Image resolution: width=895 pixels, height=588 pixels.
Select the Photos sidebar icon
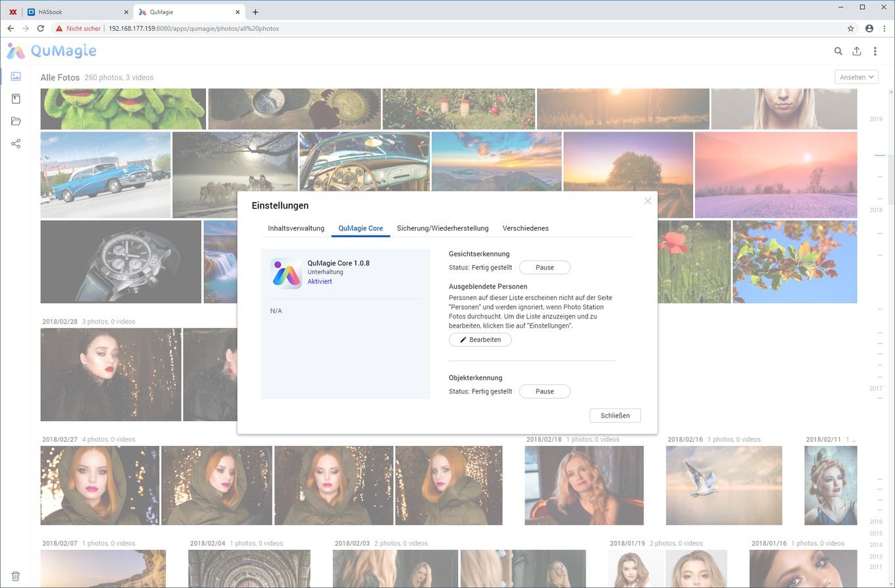[16, 76]
